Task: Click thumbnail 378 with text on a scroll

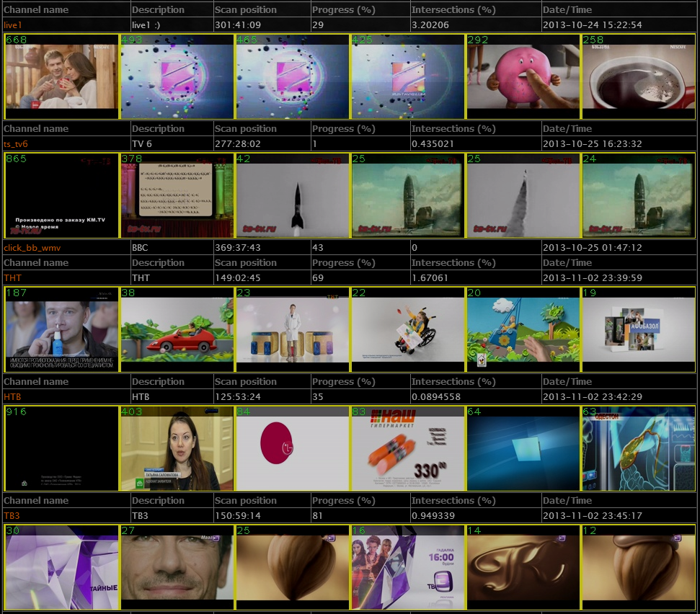Action: click(177, 195)
